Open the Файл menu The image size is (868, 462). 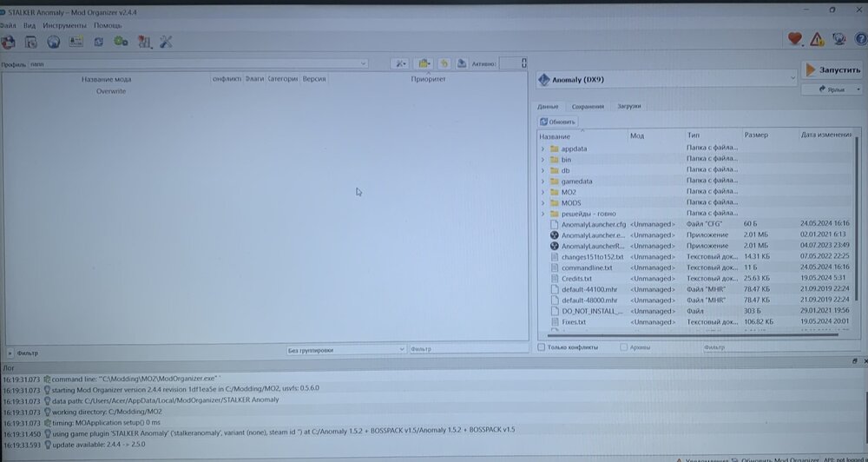[8, 25]
